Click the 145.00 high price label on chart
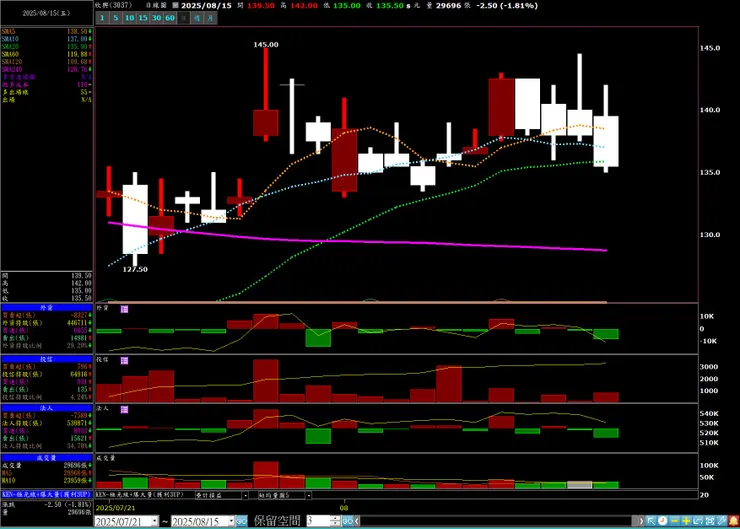 point(266,44)
